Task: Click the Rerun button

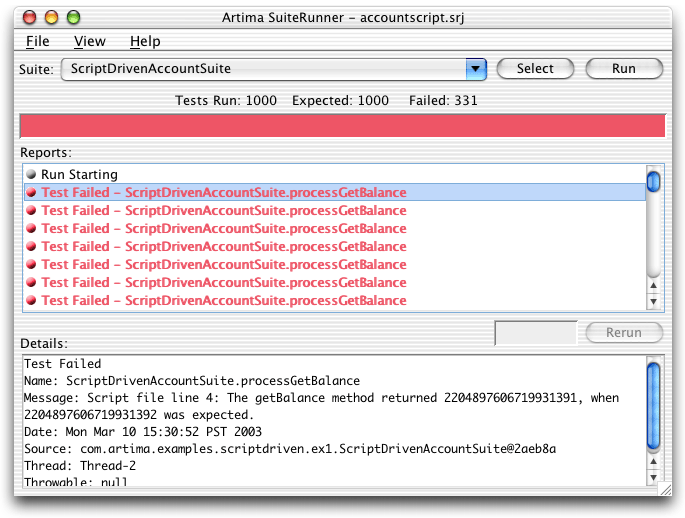Action: point(624,332)
